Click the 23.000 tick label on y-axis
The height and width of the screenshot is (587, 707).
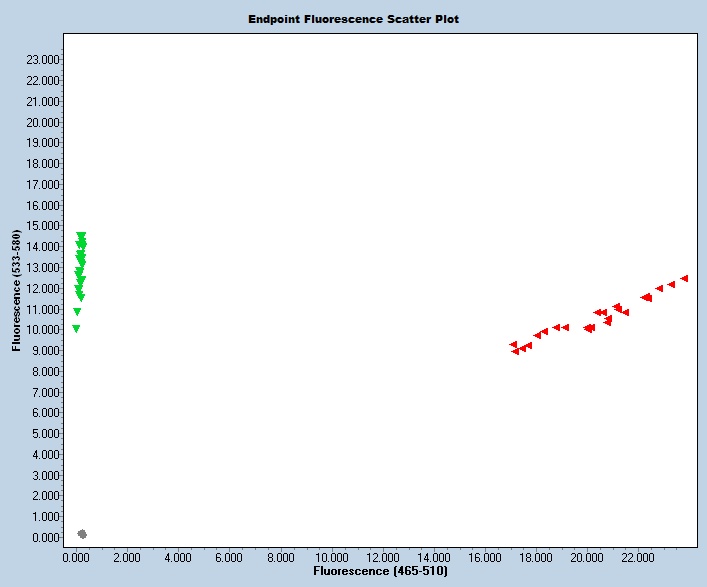[44, 59]
